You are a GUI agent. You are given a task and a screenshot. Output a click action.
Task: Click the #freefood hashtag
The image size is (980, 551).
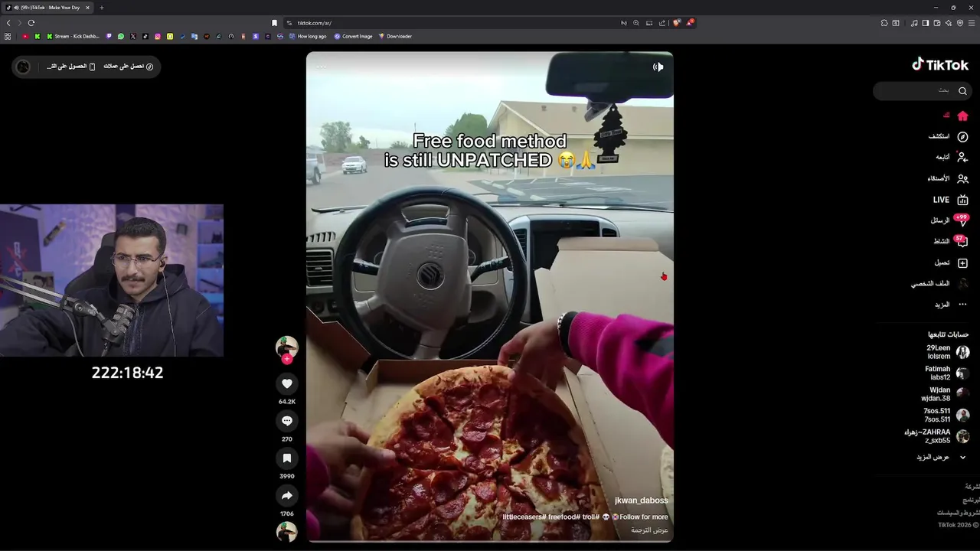point(563,517)
